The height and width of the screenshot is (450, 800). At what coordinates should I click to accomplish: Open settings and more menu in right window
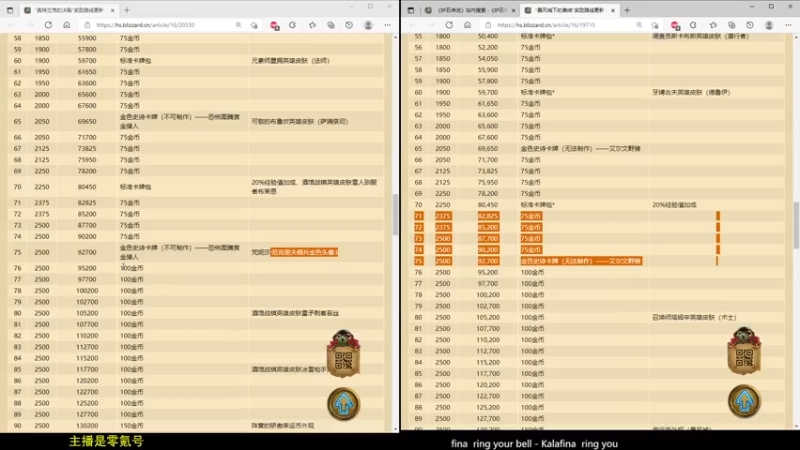pyautogui.click(x=788, y=25)
